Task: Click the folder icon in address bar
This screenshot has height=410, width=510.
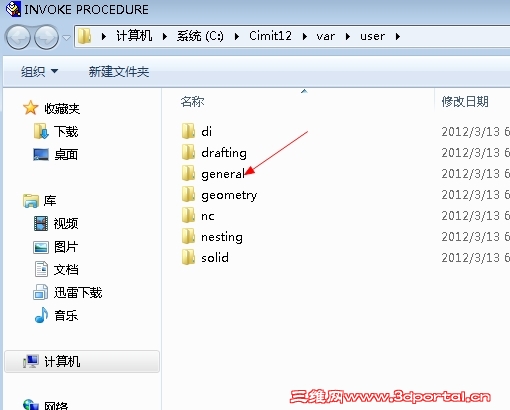Action: [x=85, y=36]
